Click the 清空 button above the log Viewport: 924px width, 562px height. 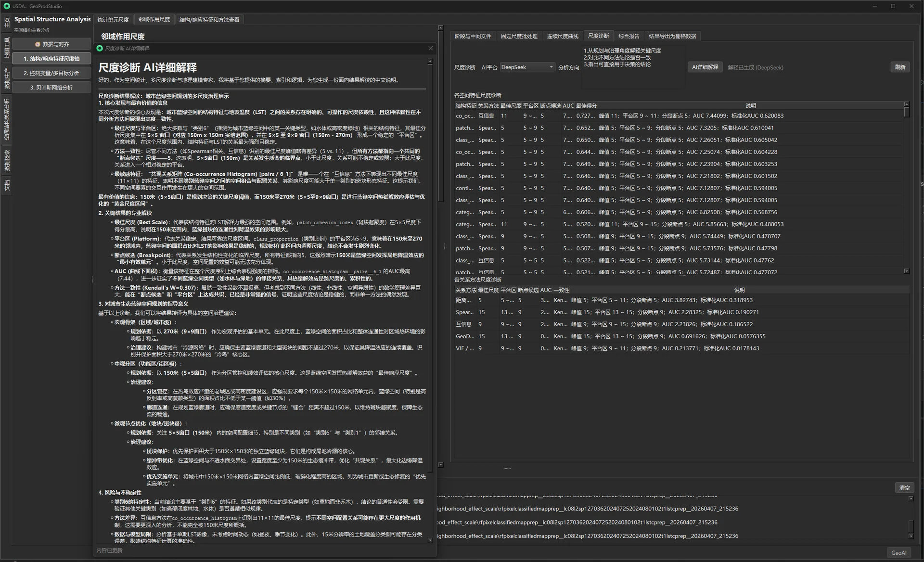[904, 488]
